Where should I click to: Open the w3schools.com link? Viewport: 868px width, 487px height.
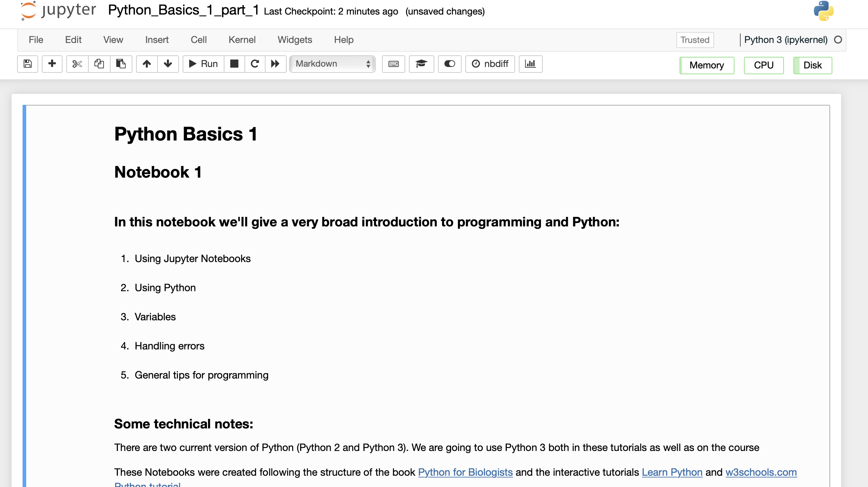[761, 472]
